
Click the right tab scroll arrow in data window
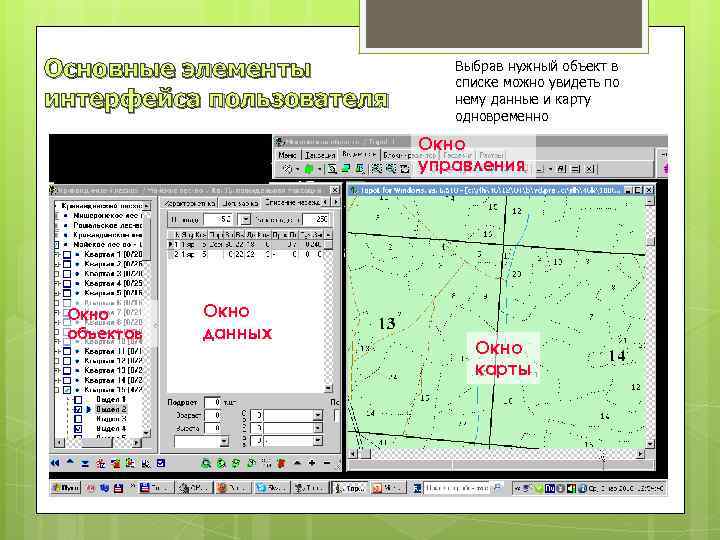point(336,202)
